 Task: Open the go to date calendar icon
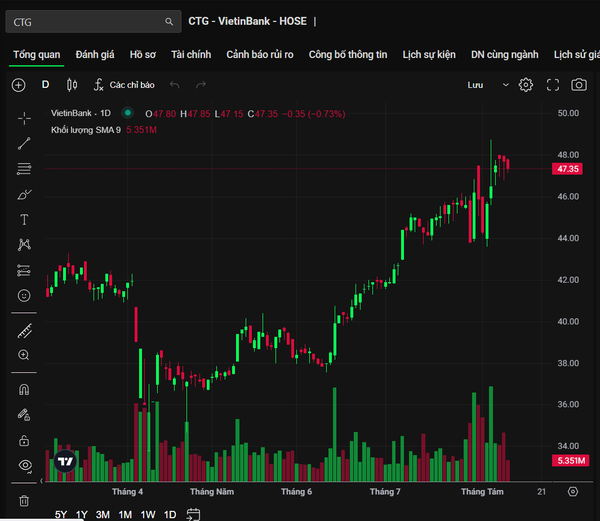[x=193, y=514]
